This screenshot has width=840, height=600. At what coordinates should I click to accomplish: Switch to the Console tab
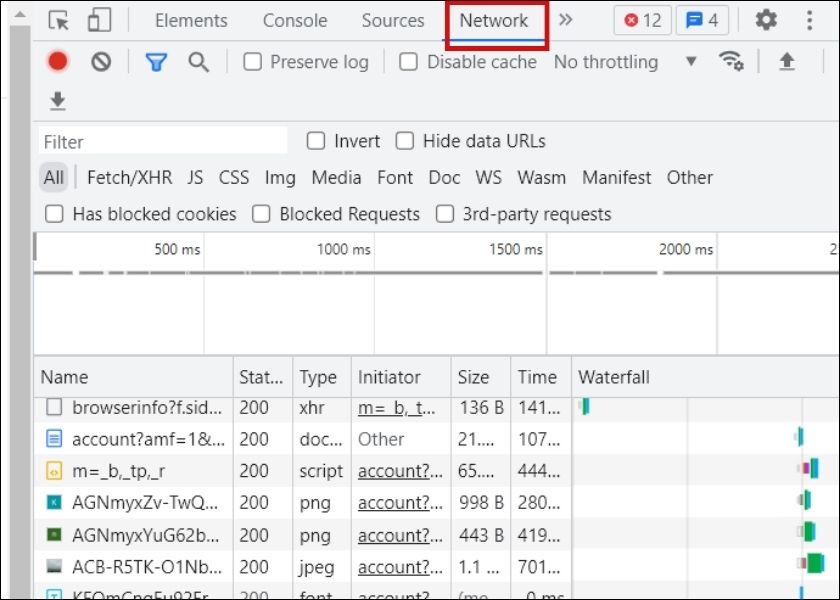point(295,21)
